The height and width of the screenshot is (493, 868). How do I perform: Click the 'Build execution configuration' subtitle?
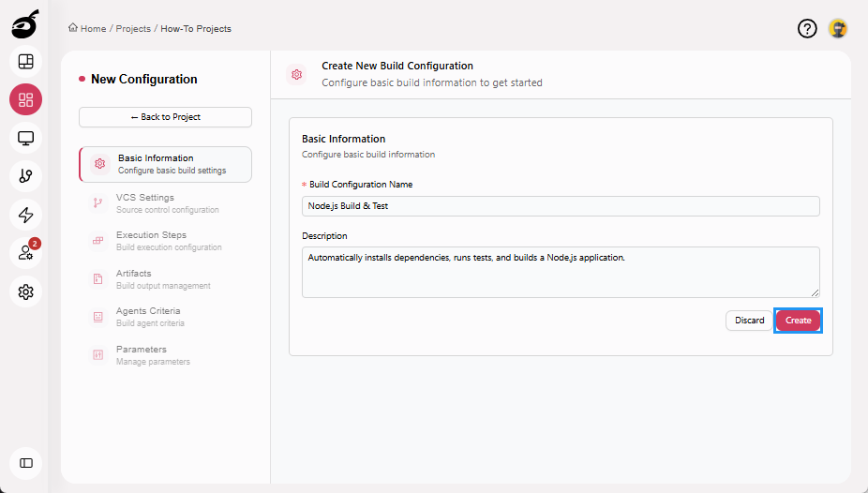pyautogui.click(x=169, y=247)
